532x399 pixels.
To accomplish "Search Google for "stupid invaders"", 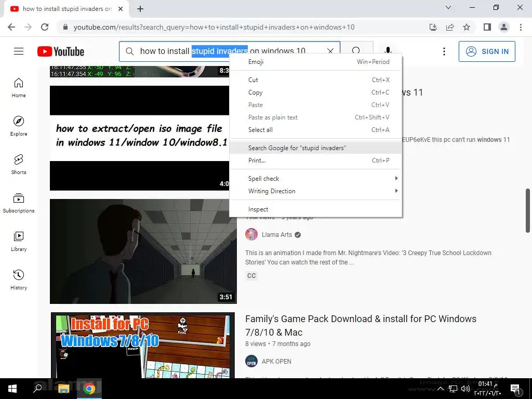I will pos(316,148).
